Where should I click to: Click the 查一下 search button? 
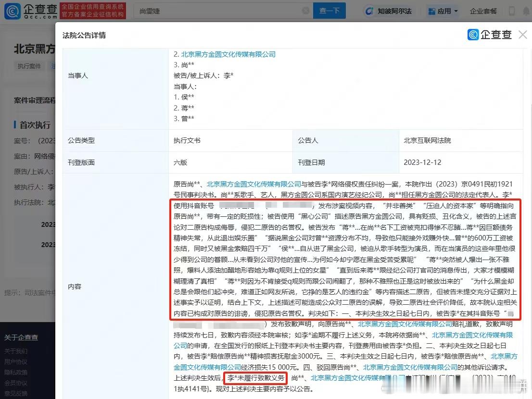[x=329, y=11]
